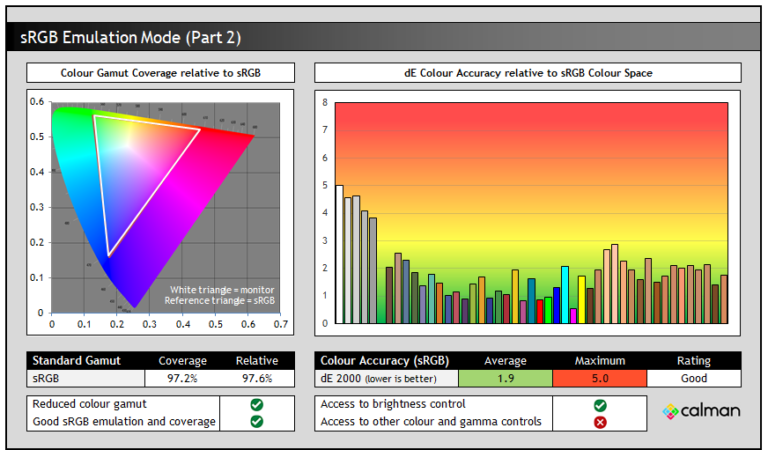This screenshot has height=450, width=768.
Task: Click the Colour Accuracy (sRGB) table header
Action: coord(385,361)
